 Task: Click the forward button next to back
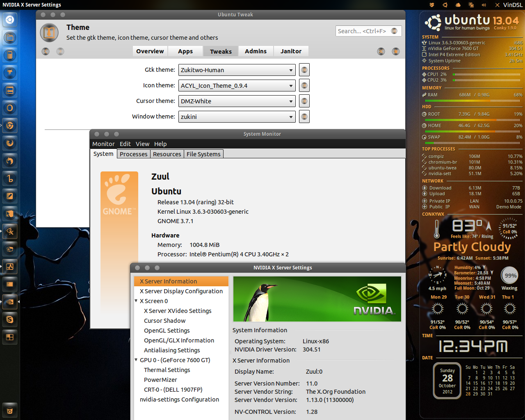(x=60, y=51)
